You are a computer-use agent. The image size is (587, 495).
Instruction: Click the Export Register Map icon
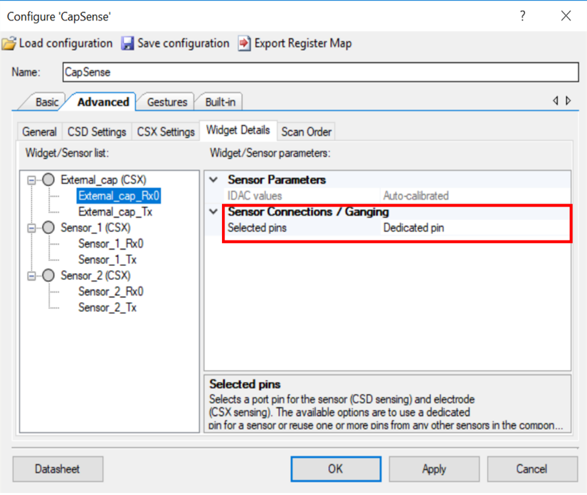point(244,43)
